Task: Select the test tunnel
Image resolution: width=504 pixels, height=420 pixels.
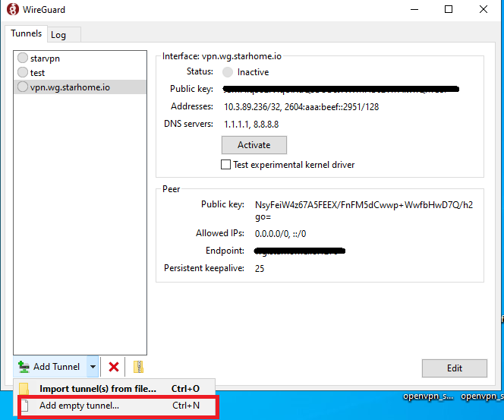Action: [80, 73]
